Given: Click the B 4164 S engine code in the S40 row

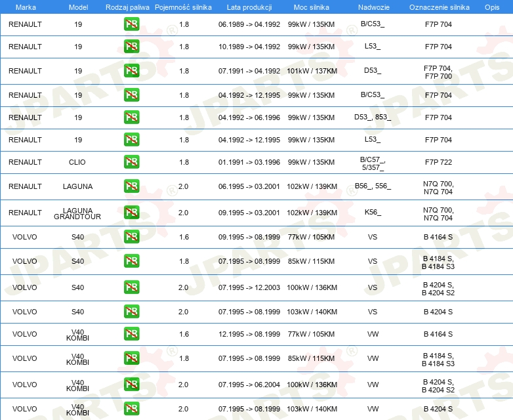Looking at the screenshot, I should (x=438, y=237).
